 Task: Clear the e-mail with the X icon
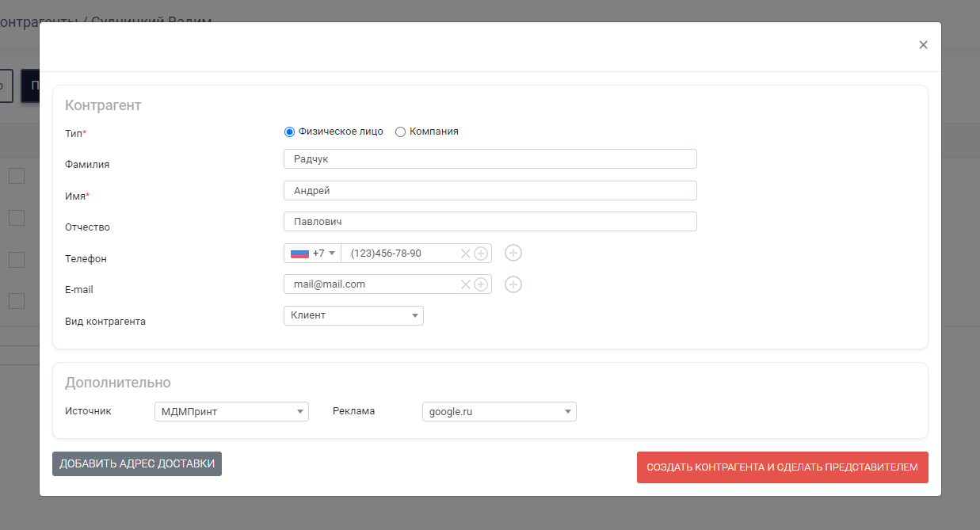(466, 284)
